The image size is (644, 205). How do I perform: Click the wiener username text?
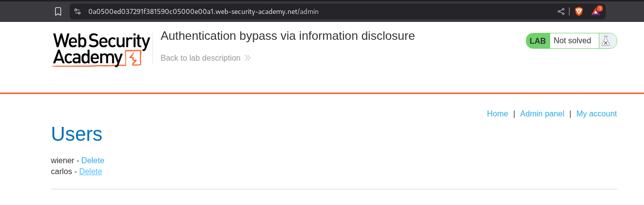63,161
